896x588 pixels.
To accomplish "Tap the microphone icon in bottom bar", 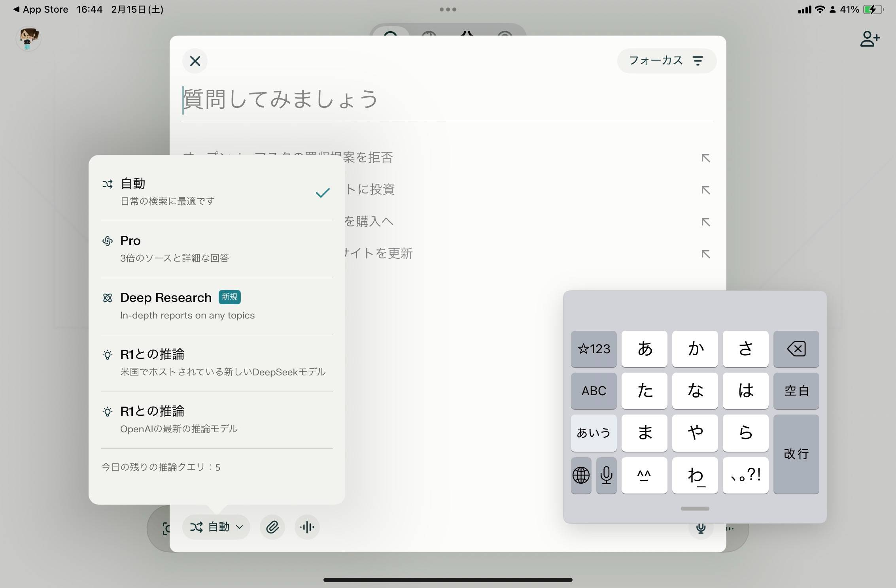I will pos(701,529).
